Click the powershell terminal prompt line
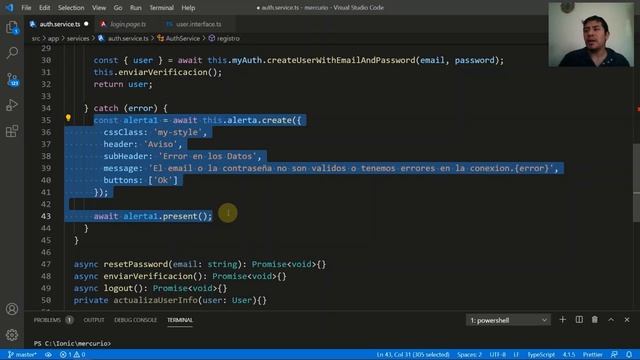Image resolution: width=640 pixels, height=360 pixels. coord(72,343)
